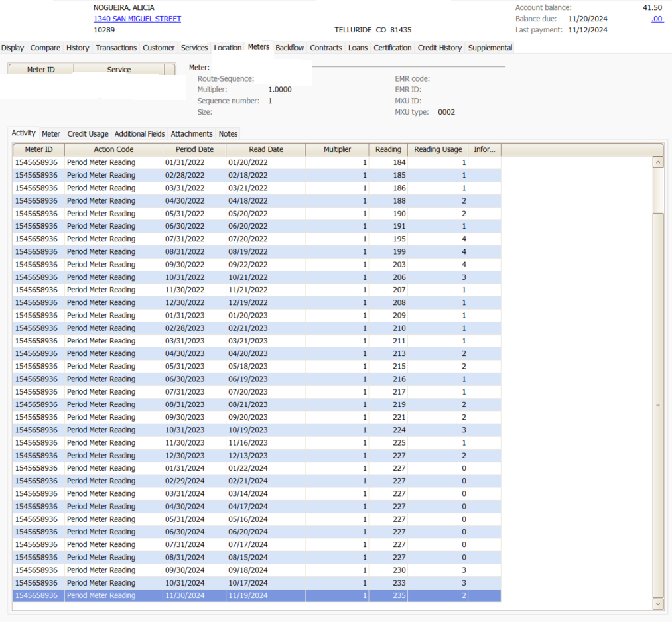Screen dimensions: 672x622
Task: Switch to the Certification tab
Action: 392,48
